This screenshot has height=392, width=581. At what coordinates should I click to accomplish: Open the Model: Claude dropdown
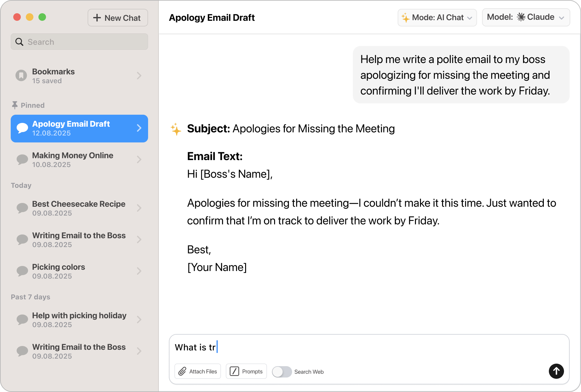(x=526, y=17)
